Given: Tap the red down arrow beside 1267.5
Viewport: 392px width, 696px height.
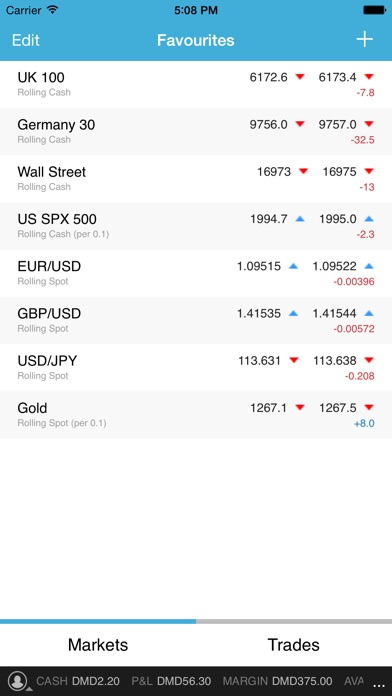Looking at the screenshot, I should [x=369, y=407].
